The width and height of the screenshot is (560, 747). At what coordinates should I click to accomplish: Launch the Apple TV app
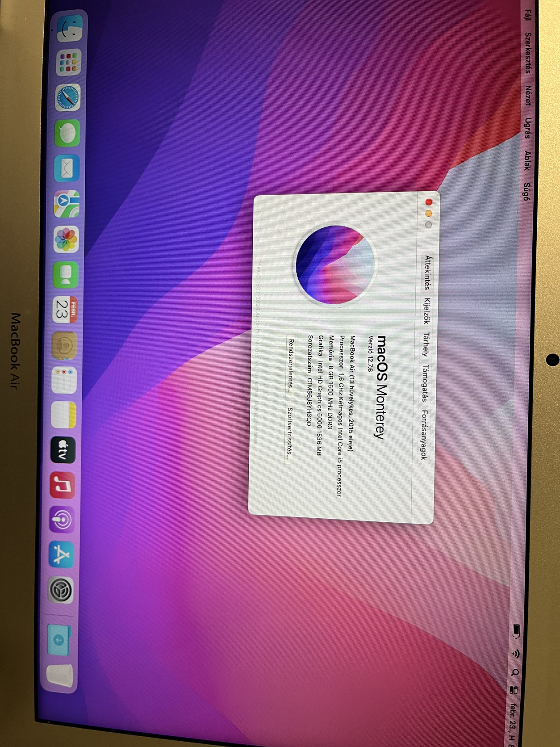[x=63, y=450]
